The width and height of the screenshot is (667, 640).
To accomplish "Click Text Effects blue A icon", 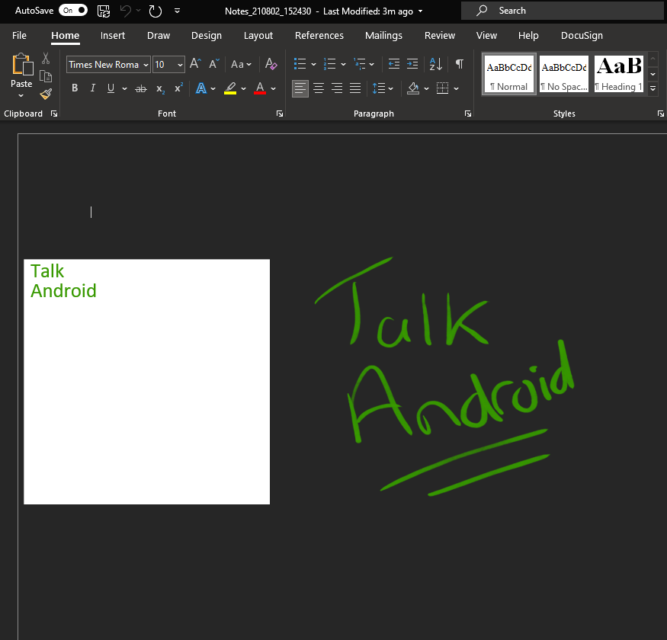I will tap(201, 88).
